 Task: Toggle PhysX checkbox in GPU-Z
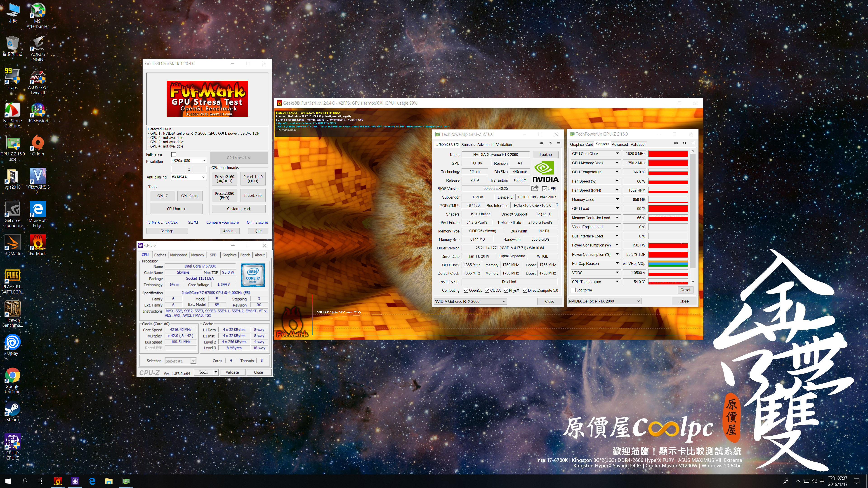tap(506, 290)
